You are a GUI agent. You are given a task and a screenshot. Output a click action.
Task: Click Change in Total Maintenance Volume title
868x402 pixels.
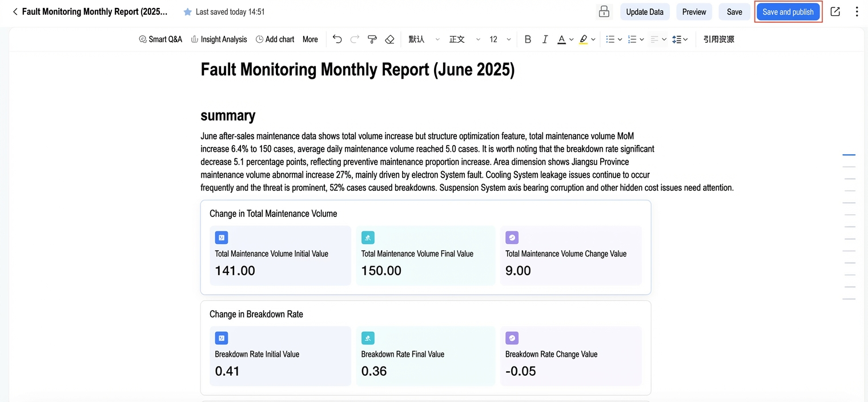(x=273, y=214)
